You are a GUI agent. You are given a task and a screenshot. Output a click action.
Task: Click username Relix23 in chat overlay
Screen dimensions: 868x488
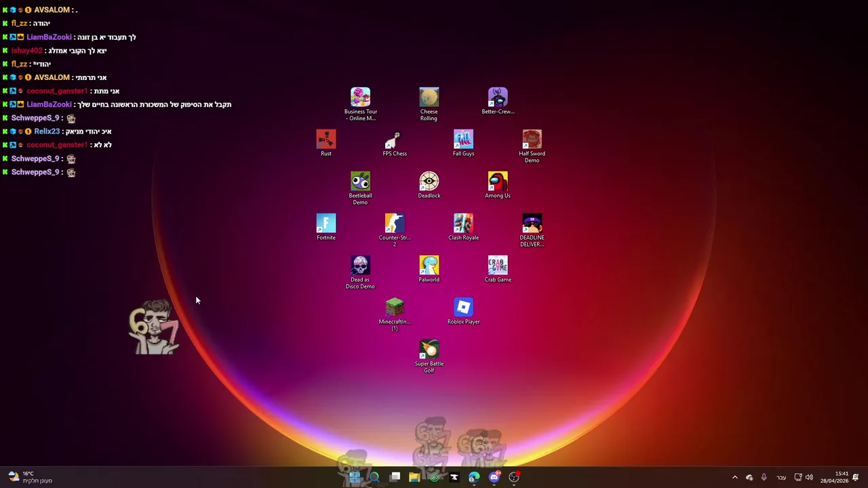click(47, 131)
